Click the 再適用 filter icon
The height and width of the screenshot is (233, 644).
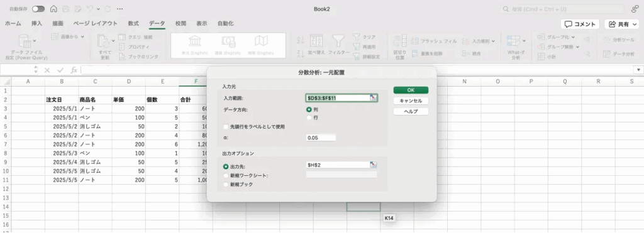tap(357, 46)
